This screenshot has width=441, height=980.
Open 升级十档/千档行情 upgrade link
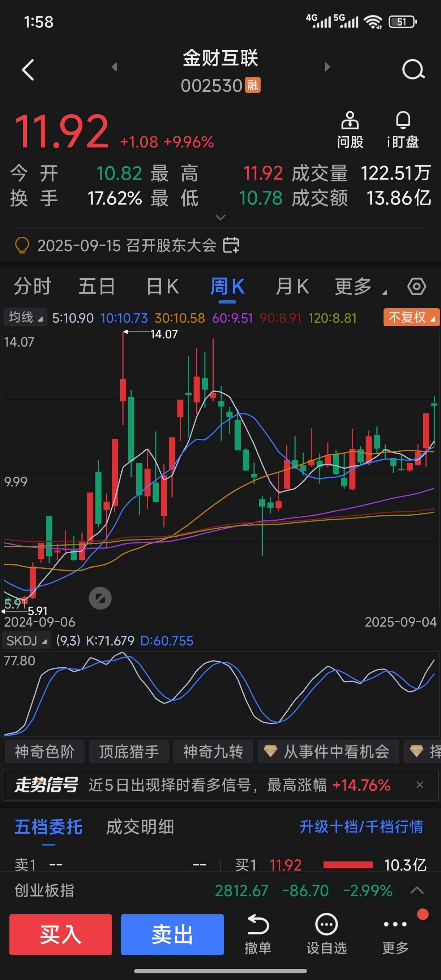[x=361, y=827]
